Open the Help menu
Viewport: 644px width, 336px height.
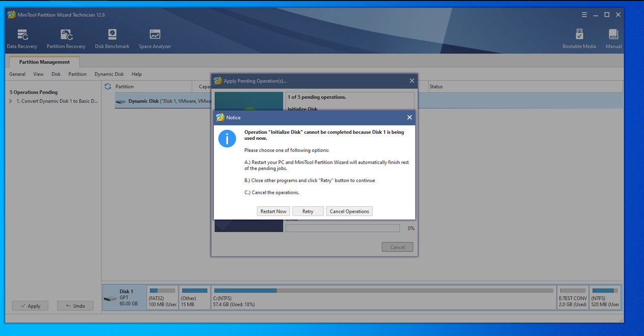pyautogui.click(x=137, y=74)
